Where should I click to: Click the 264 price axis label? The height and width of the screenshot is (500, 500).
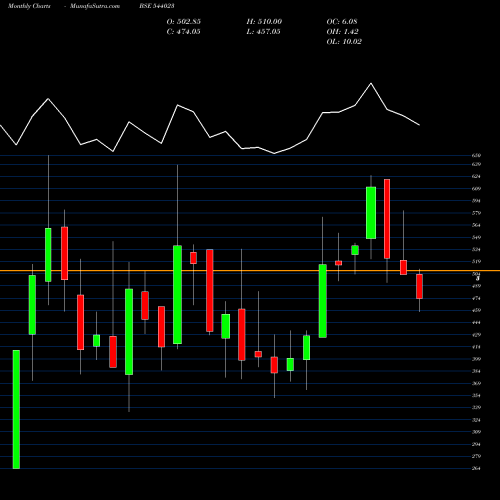[x=476, y=468]
